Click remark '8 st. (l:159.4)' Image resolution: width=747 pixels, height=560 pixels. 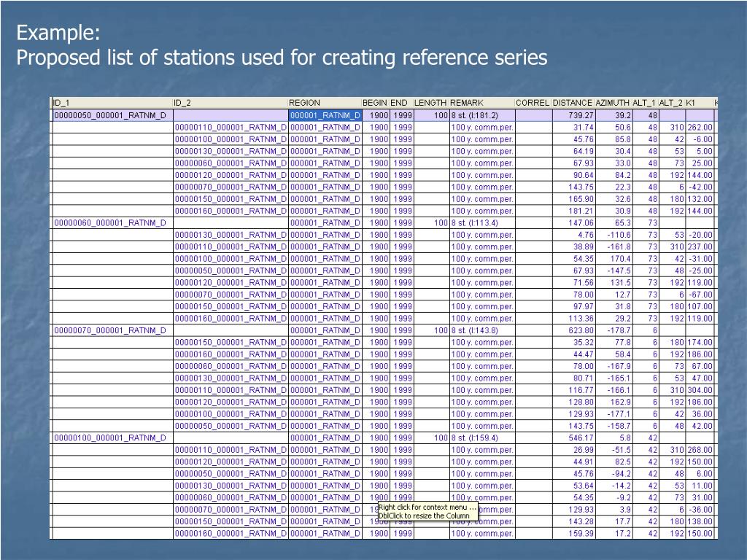(x=482, y=438)
